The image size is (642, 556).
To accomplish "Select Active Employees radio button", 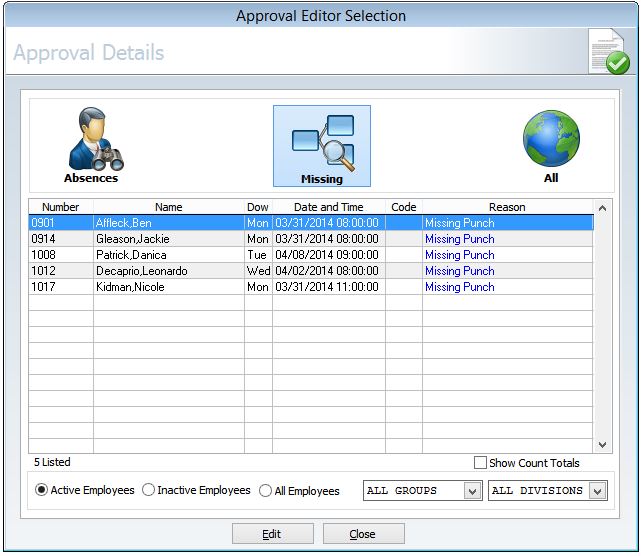I will [x=42, y=491].
